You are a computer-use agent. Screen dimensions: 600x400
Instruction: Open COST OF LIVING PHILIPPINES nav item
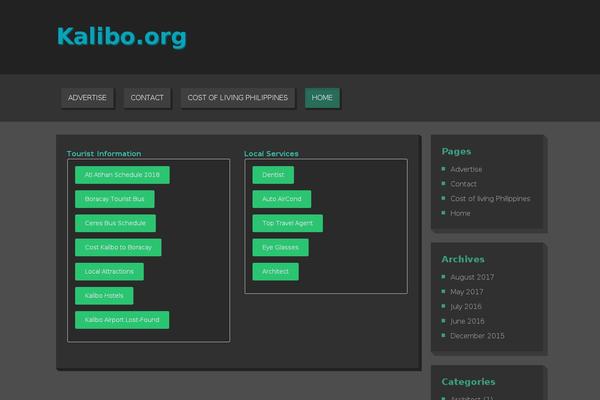click(238, 98)
